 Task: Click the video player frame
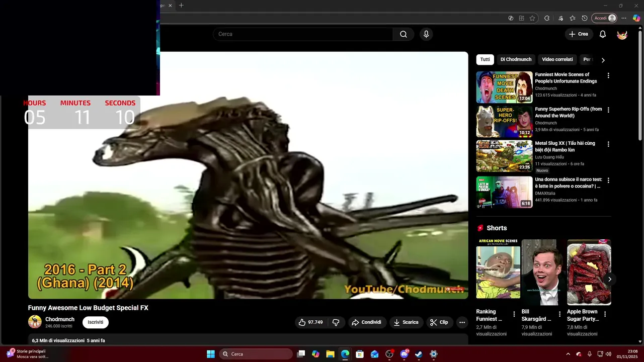coord(248,175)
